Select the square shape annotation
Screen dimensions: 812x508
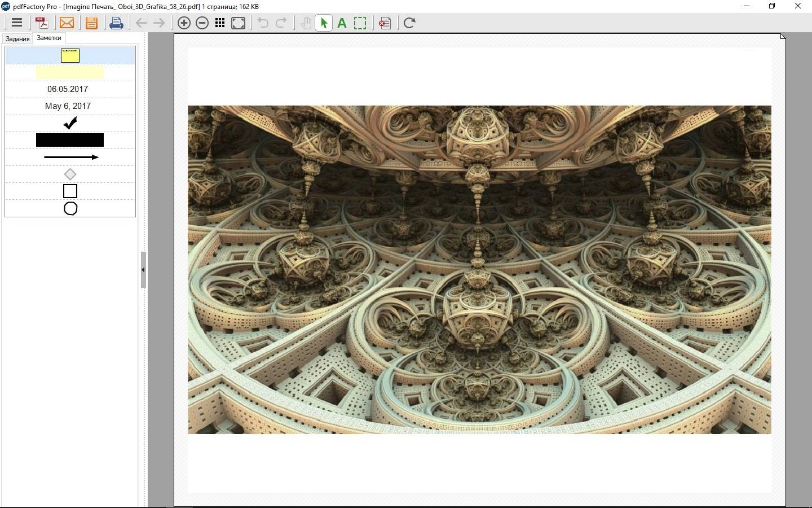(x=70, y=191)
